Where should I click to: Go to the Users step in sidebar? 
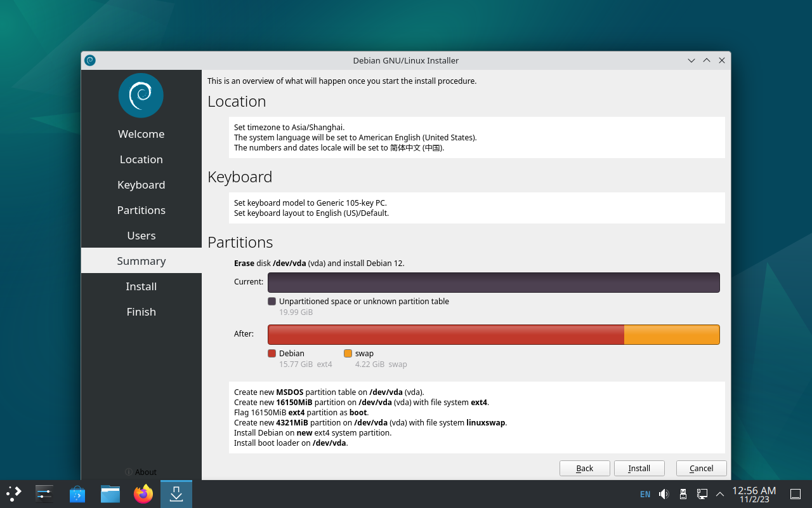pyautogui.click(x=141, y=236)
